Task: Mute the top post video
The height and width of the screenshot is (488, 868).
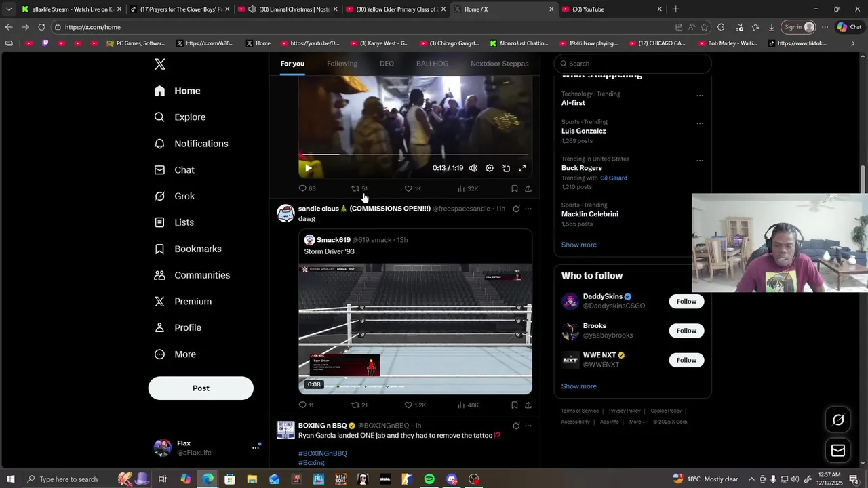Action: pyautogui.click(x=473, y=168)
